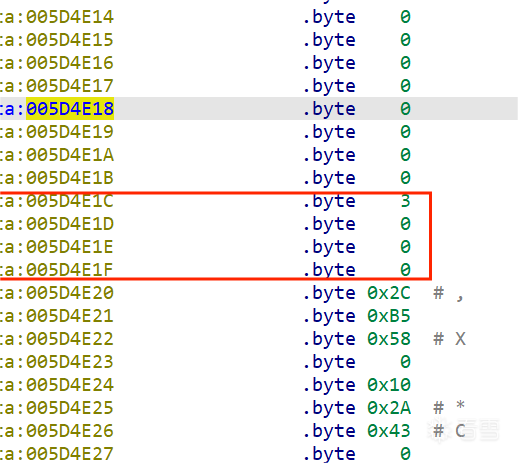Select address 005D4E20

[x=70, y=293]
